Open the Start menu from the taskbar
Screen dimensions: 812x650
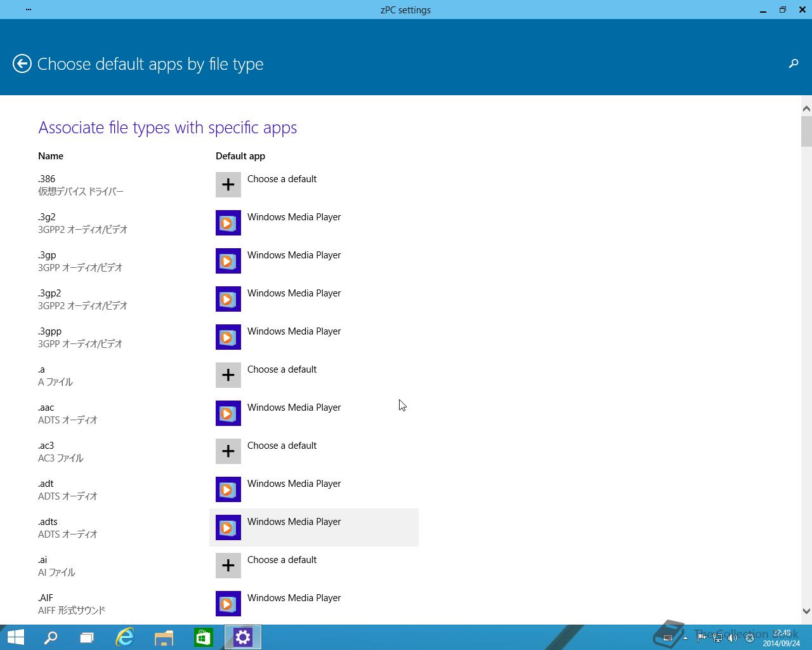[x=15, y=637]
